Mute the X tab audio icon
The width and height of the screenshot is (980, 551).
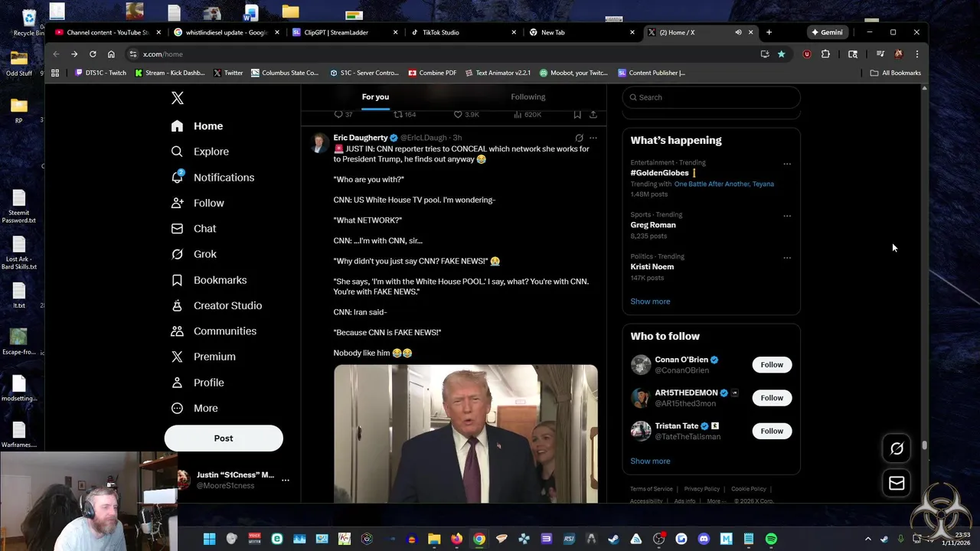click(x=738, y=32)
